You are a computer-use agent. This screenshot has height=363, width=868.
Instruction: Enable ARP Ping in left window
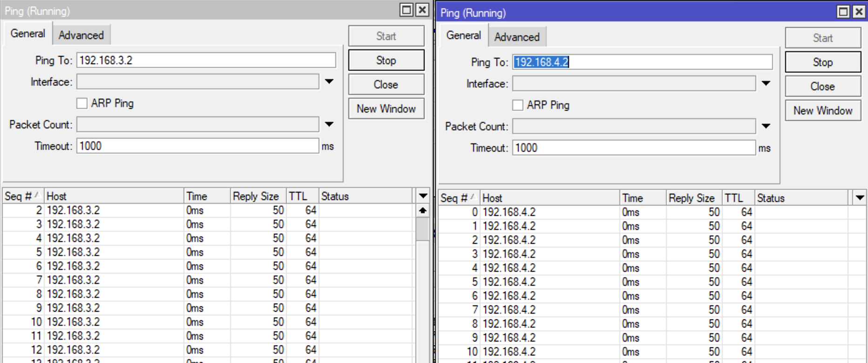click(x=82, y=103)
